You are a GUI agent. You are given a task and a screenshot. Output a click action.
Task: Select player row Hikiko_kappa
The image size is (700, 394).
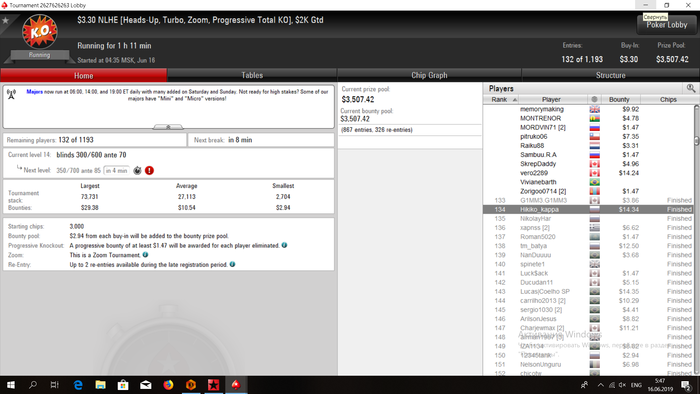tap(588, 209)
